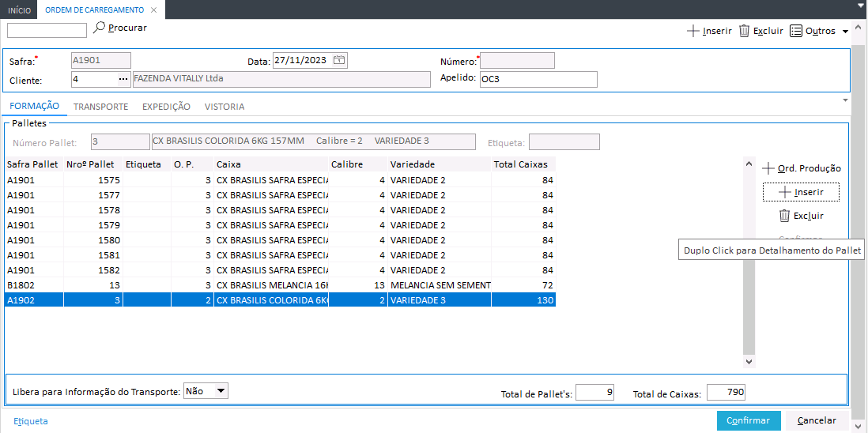Image resolution: width=868 pixels, height=433 pixels.
Task: Click the Número Pallet field
Action: (x=120, y=141)
